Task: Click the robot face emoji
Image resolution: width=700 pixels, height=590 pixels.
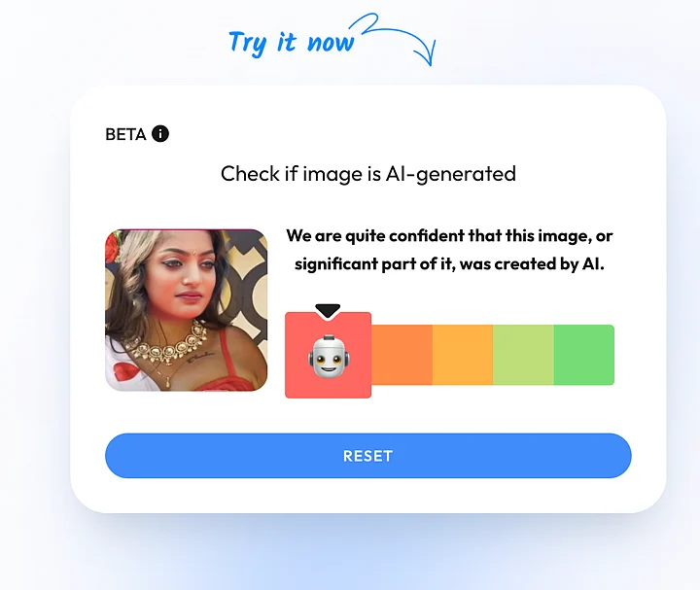Action: tap(329, 356)
